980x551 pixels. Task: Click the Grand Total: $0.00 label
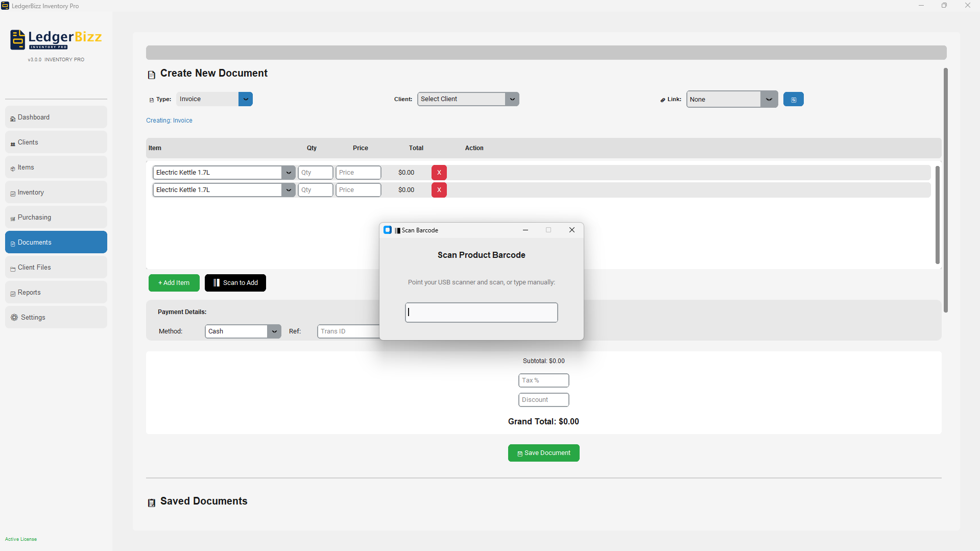tap(543, 422)
